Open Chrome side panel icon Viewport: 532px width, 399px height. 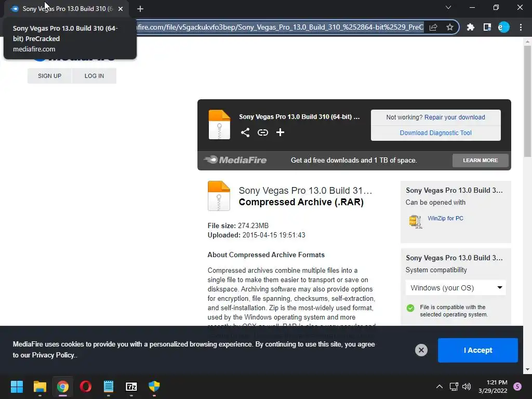coord(487,27)
